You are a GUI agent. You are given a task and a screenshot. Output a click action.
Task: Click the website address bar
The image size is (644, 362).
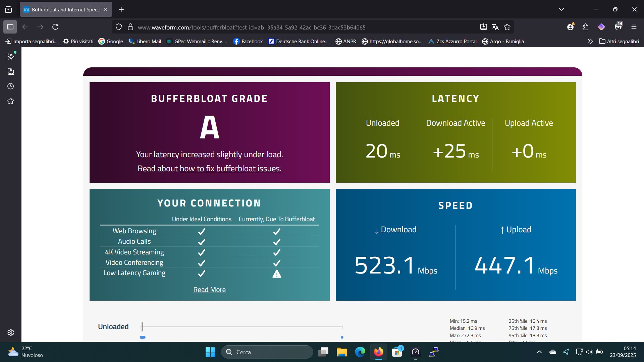click(252, 27)
